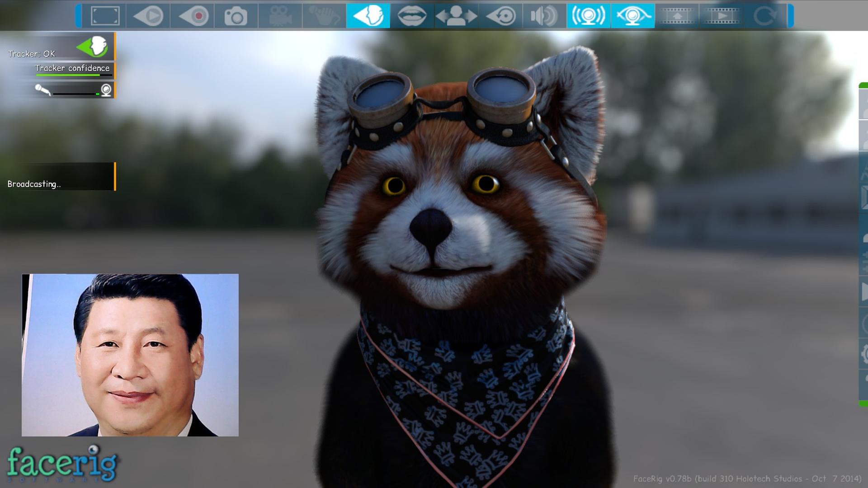
Task: Click the circular refresh arrow icon
Action: tap(765, 16)
